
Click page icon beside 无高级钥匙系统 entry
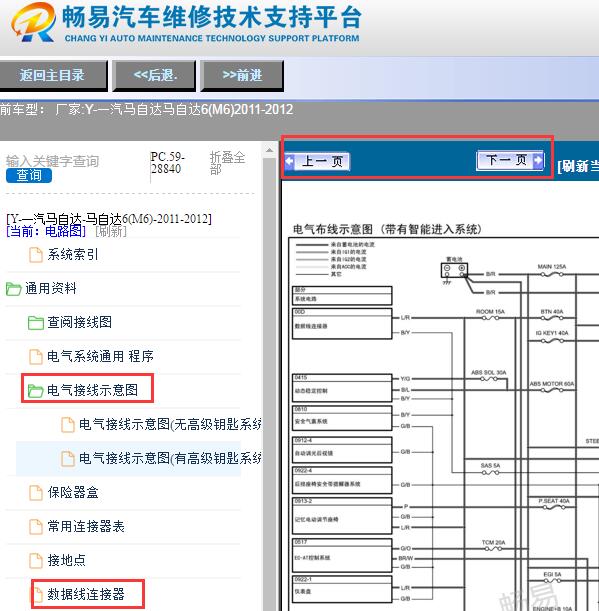pos(68,425)
